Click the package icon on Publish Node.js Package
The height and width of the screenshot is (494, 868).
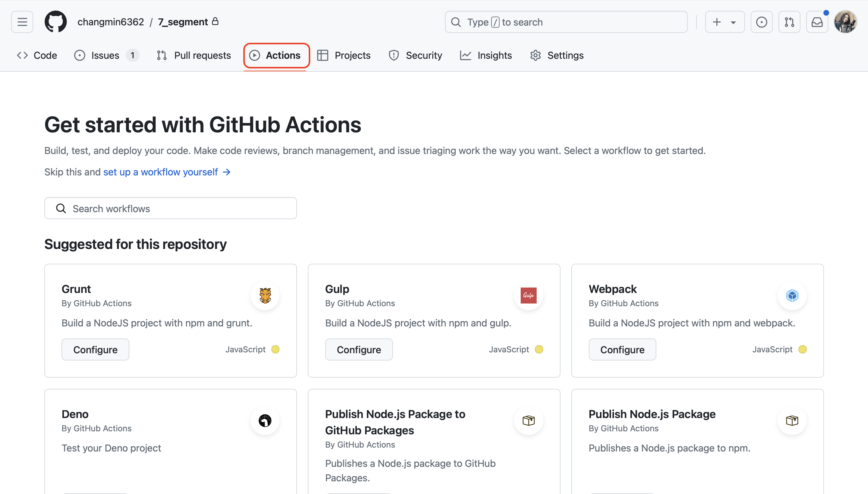[792, 421]
